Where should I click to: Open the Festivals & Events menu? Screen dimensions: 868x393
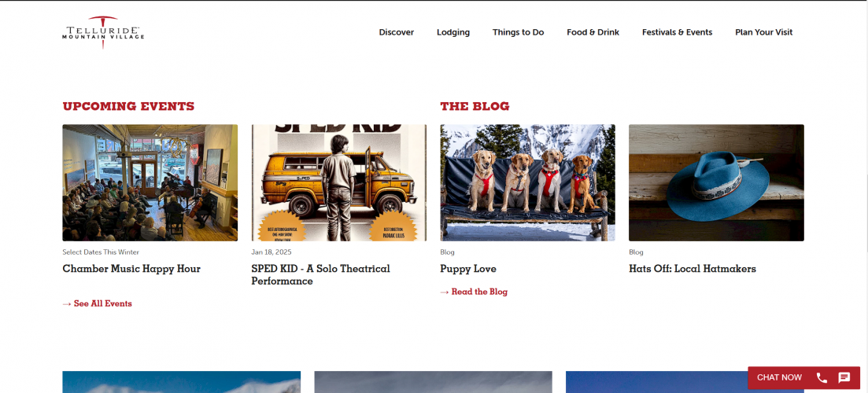coord(677,32)
